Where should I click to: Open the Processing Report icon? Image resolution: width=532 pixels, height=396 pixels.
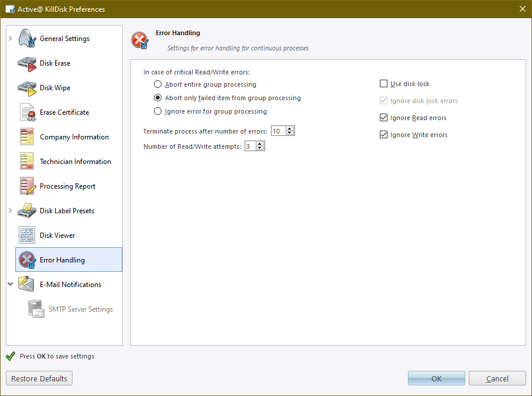pos(27,186)
